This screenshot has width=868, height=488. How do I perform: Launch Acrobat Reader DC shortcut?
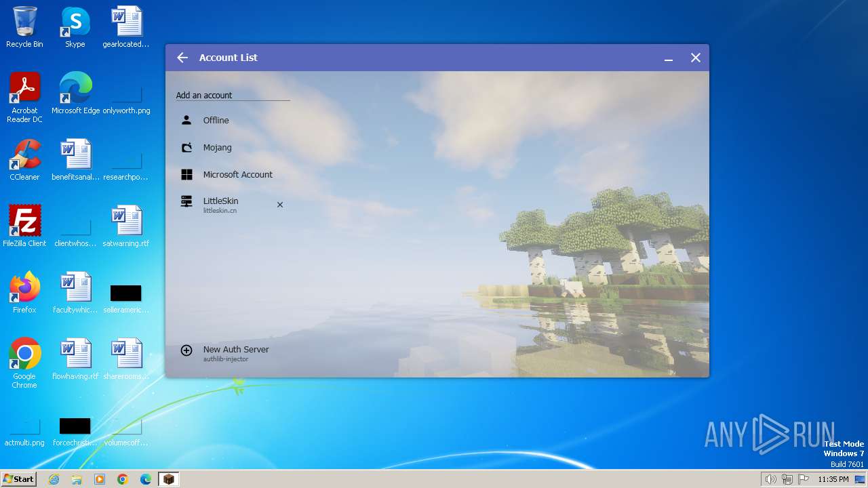(x=24, y=98)
